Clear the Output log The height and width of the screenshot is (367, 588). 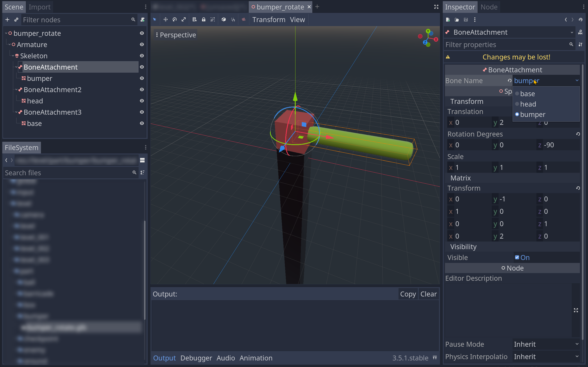point(428,294)
